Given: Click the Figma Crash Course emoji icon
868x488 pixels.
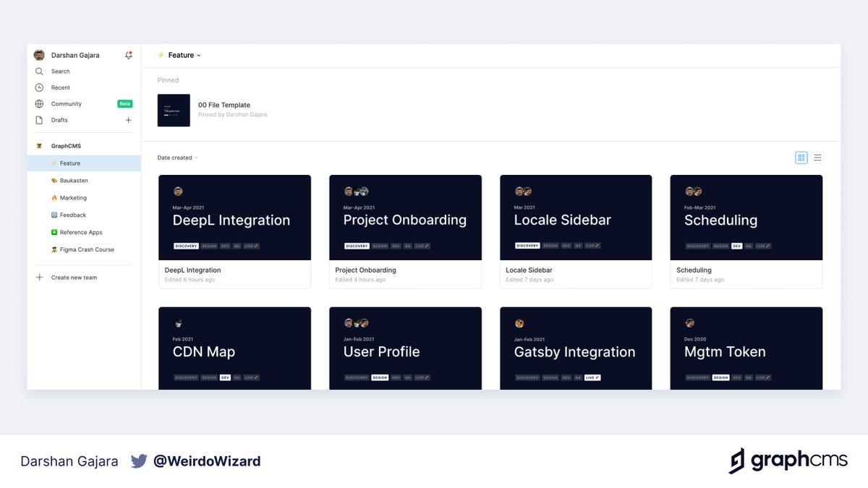Looking at the screenshot, I should [x=54, y=250].
